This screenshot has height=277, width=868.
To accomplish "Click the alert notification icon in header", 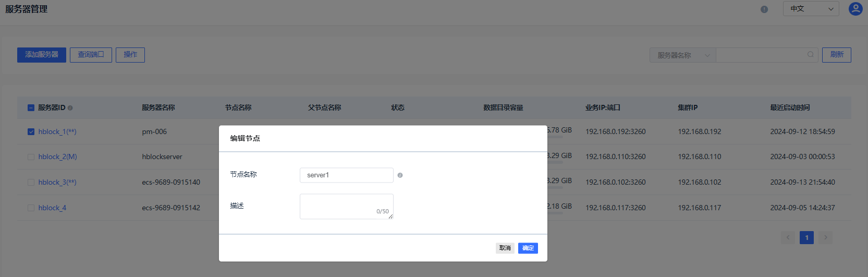I will [x=764, y=9].
